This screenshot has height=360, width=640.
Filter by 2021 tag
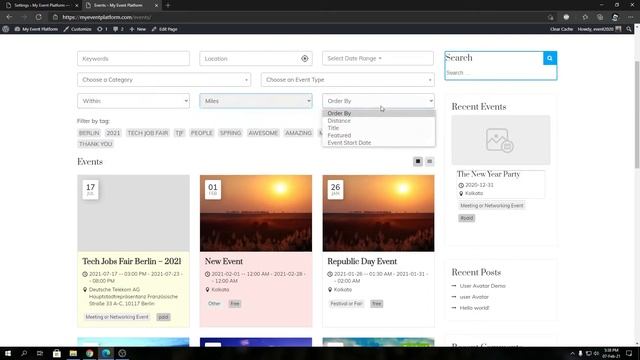(113, 133)
